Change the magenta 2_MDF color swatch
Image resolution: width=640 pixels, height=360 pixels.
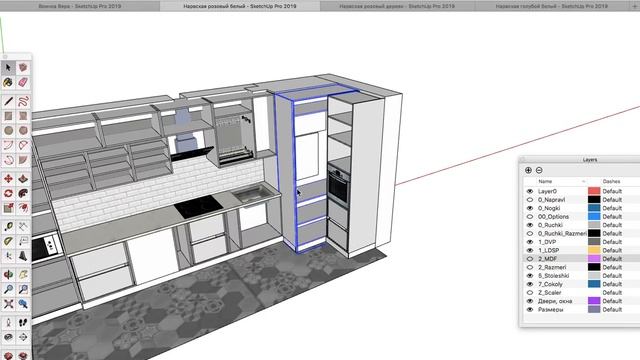[594, 259]
